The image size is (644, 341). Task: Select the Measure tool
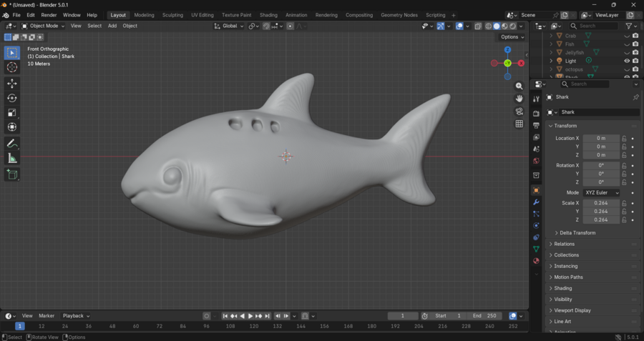point(12,158)
